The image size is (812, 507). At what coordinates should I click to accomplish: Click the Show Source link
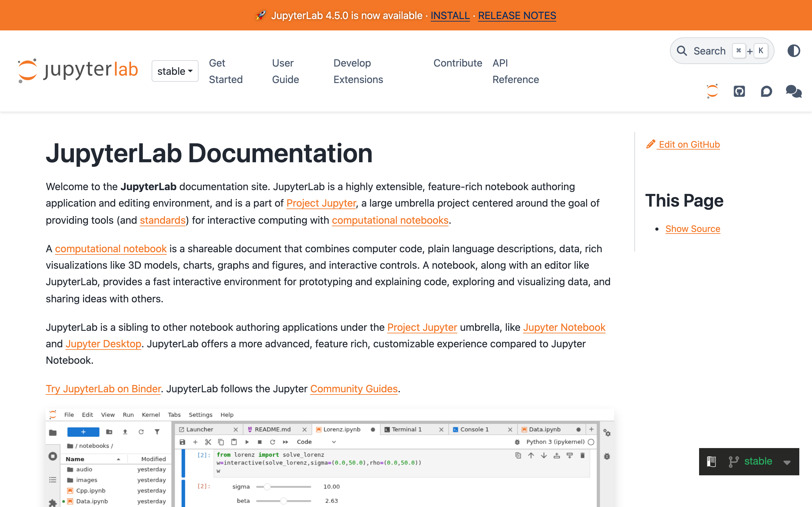tap(692, 229)
